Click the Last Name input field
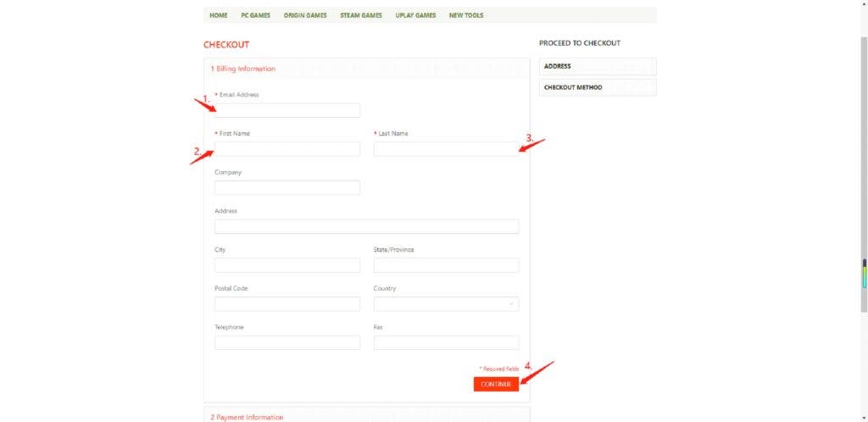868x422 pixels. [x=446, y=149]
